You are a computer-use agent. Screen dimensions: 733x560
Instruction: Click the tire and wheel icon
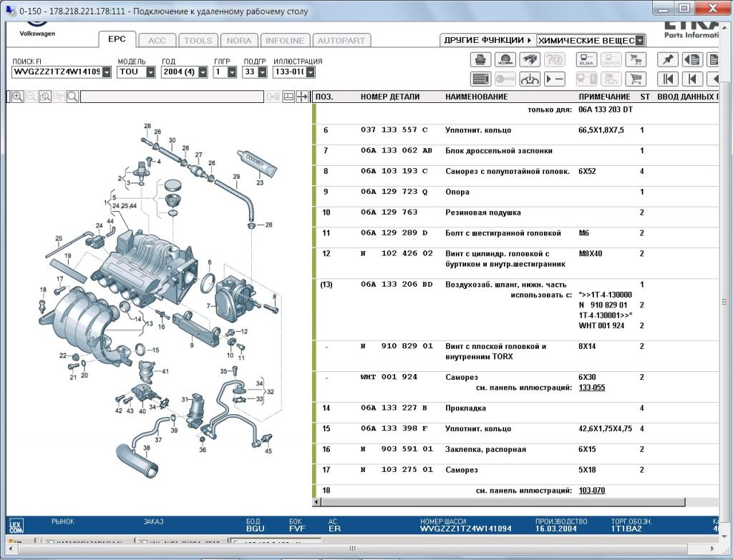[505, 60]
